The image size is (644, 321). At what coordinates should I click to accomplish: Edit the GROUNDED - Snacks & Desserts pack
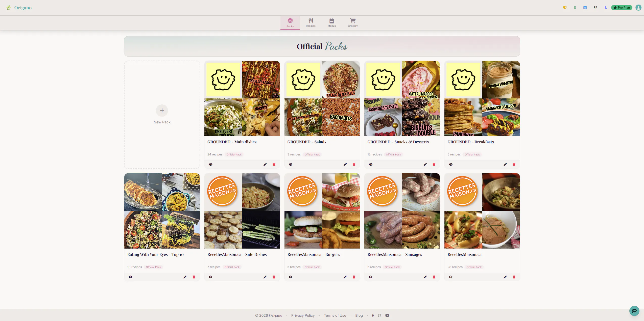point(425,165)
